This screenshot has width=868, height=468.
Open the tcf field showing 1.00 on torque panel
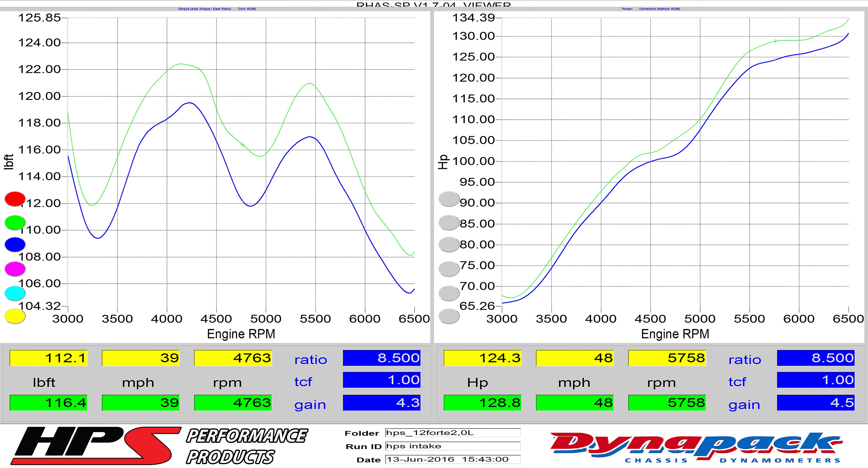pos(381,380)
